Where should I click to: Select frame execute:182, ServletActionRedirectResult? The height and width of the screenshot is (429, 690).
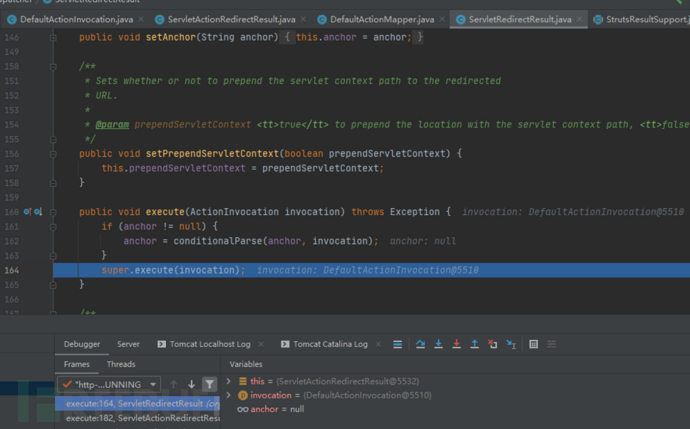coord(137,418)
